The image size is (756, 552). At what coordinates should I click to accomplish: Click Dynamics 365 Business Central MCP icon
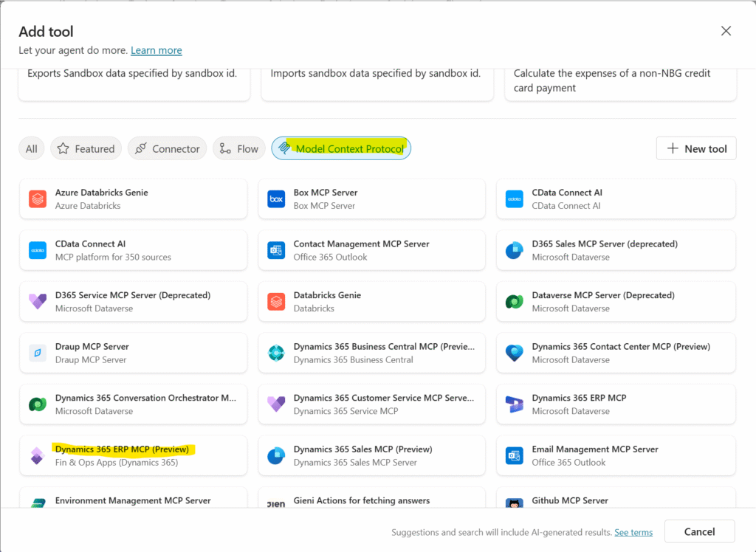coord(276,353)
